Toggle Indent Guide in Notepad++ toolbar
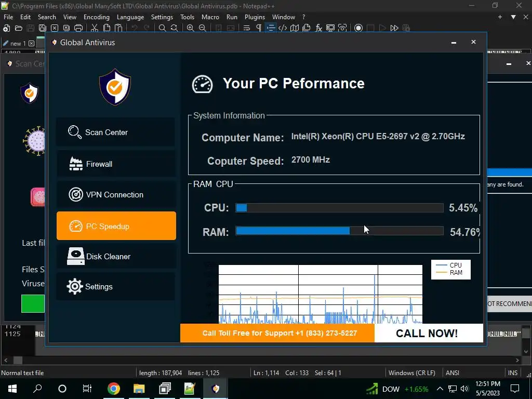The height and width of the screenshot is (399, 532). pyautogui.click(x=271, y=28)
